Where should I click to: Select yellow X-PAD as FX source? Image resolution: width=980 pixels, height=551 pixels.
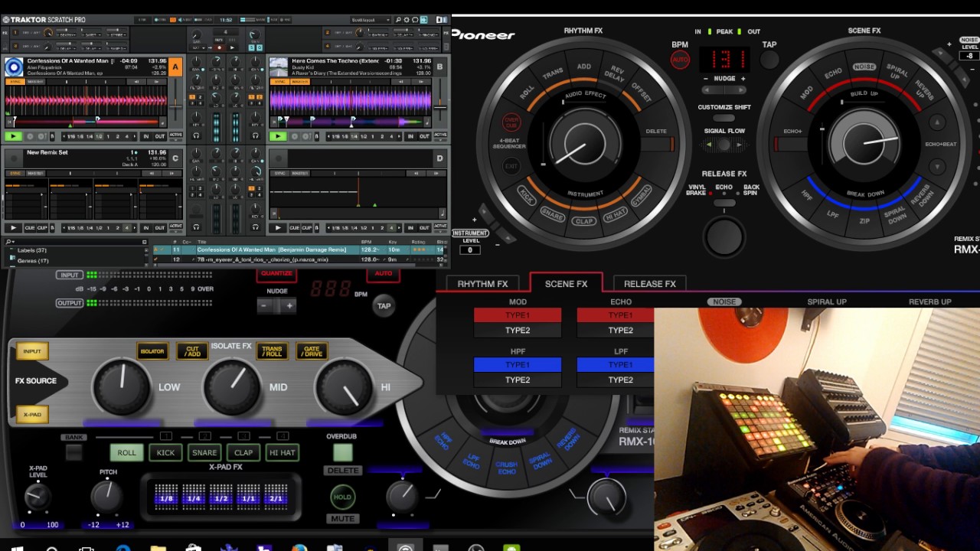click(31, 414)
